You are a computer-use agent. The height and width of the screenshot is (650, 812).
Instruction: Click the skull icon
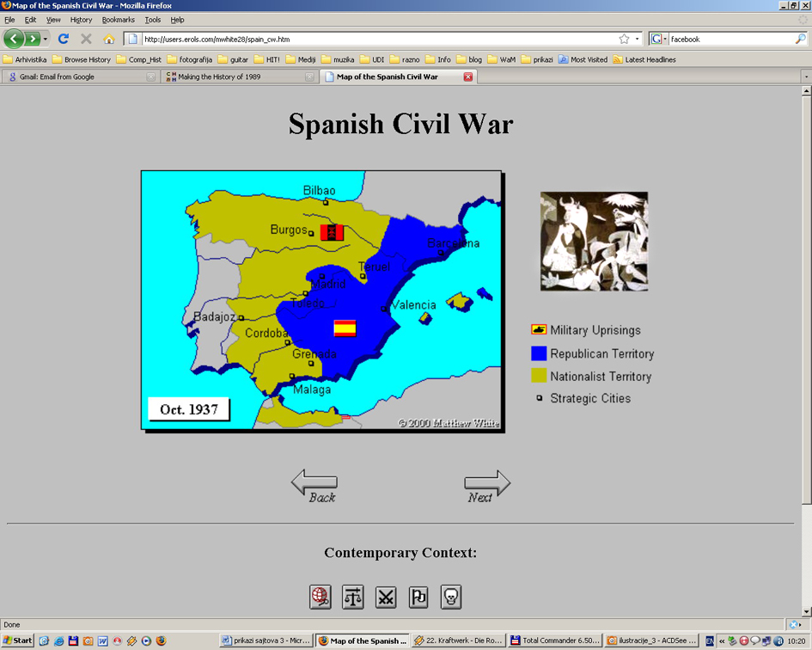point(451,597)
